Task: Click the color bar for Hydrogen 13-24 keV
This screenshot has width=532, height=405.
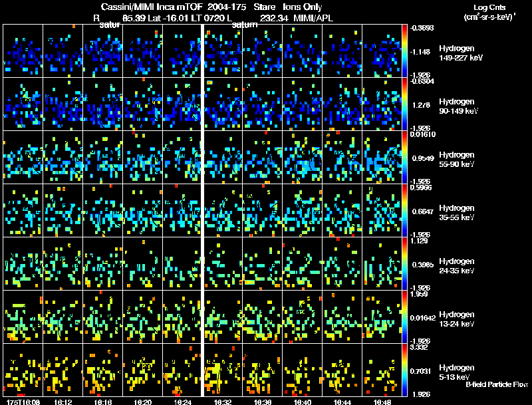Action: pyautogui.click(x=404, y=317)
